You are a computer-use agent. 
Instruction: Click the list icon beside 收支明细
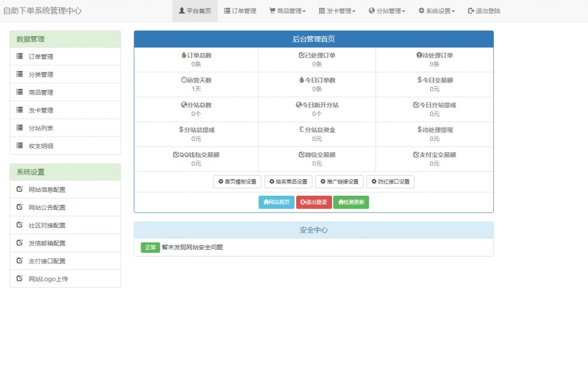(20, 146)
